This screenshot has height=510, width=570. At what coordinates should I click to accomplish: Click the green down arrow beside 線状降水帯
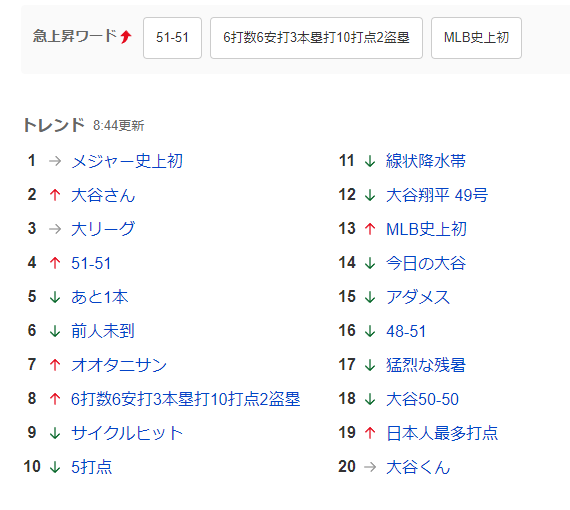pyautogui.click(x=370, y=161)
